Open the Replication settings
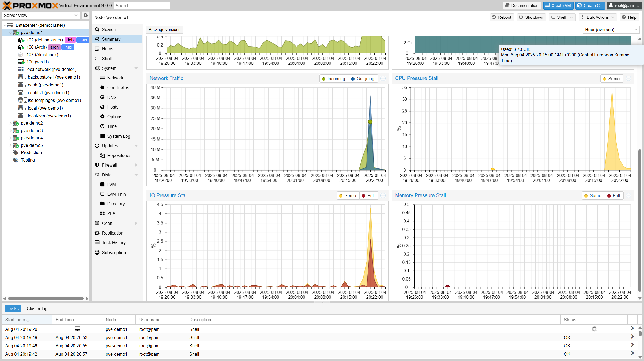This screenshot has height=361, width=644. coord(112,233)
